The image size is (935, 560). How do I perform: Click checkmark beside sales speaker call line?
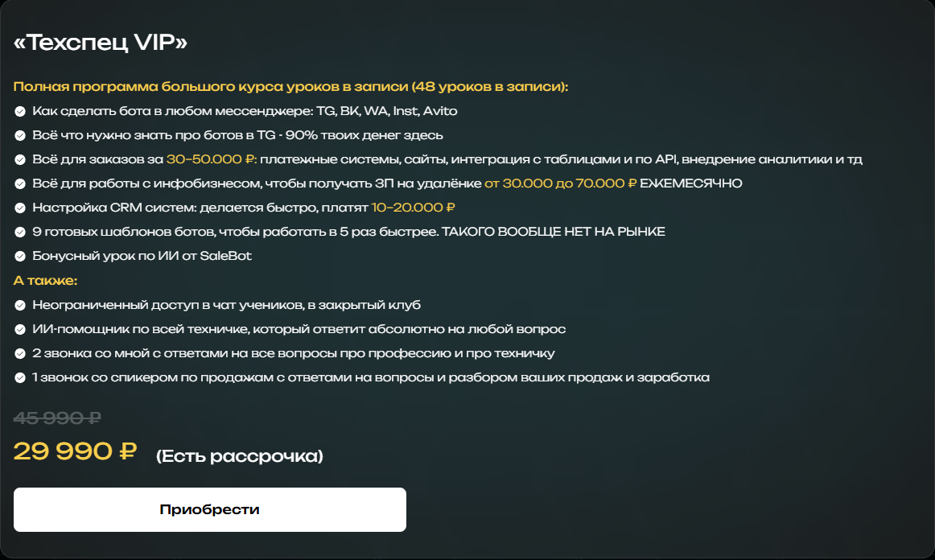pyautogui.click(x=20, y=377)
